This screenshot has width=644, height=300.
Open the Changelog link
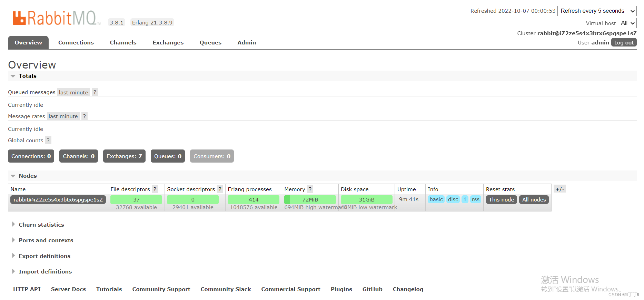(x=408, y=289)
